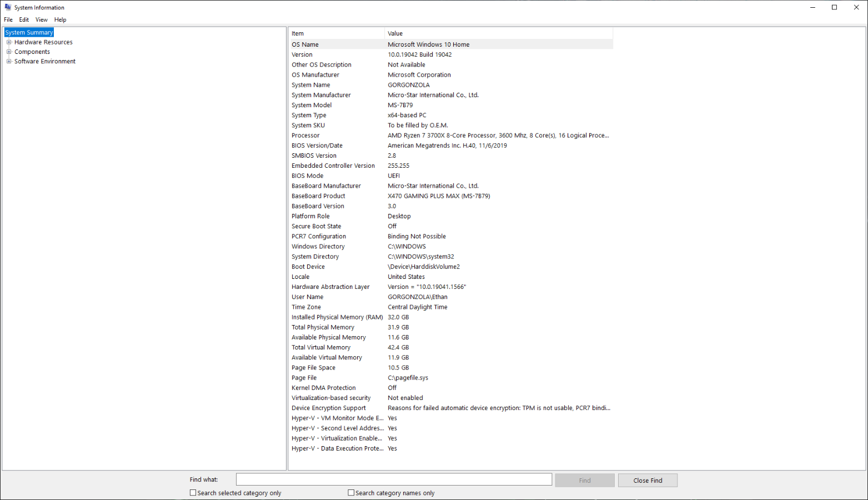Screen dimensions: 868x500
Task: Select the User Name row
Action: pyautogui.click(x=451, y=297)
